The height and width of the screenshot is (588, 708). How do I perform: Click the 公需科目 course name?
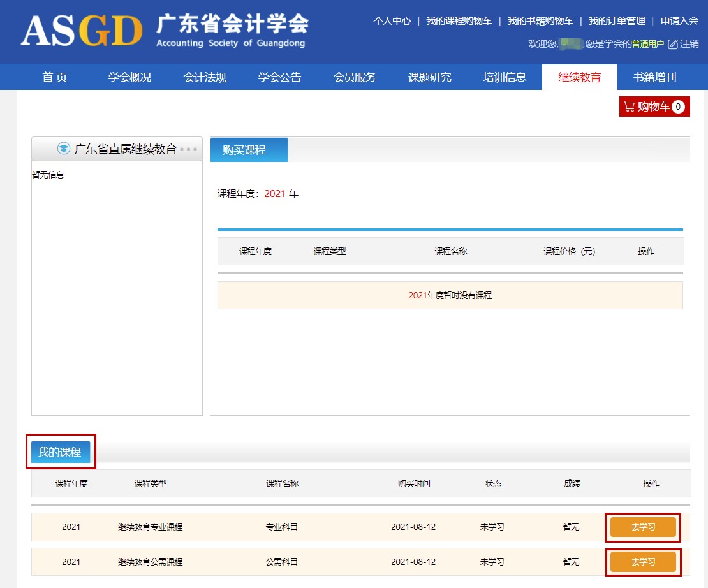(282, 562)
